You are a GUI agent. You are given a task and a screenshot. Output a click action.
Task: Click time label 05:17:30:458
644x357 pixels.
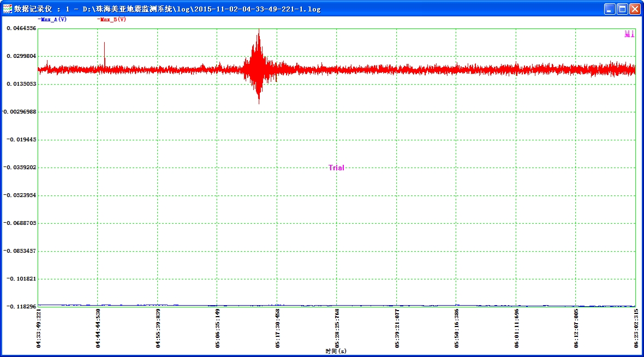click(x=278, y=329)
